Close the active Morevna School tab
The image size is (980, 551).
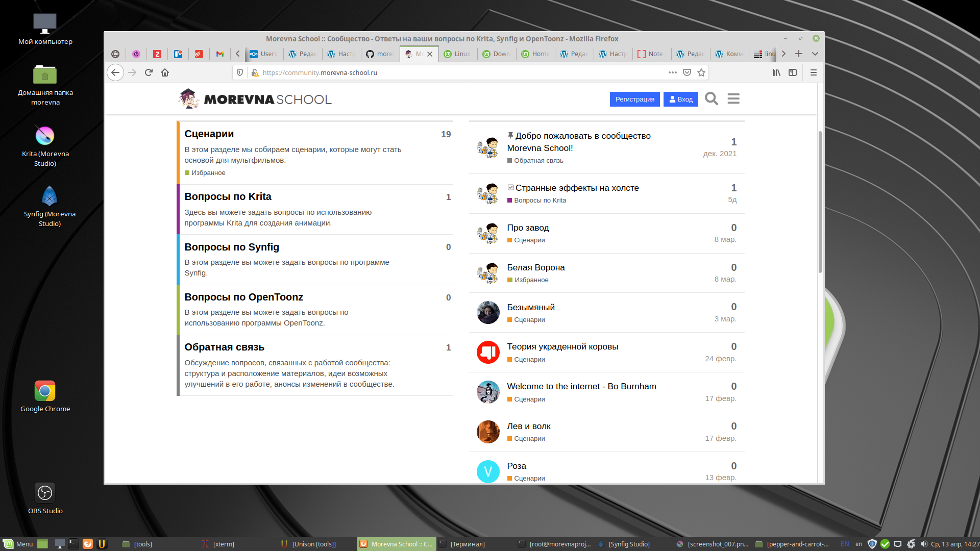[x=430, y=54]
